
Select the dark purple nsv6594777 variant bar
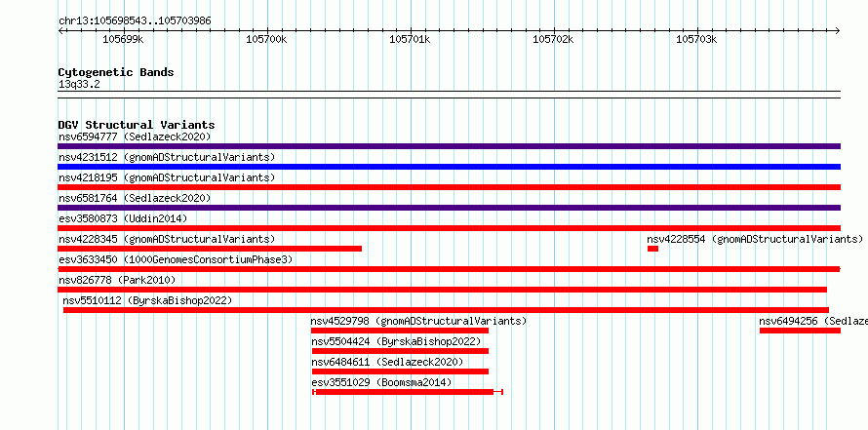tap(449, 146)
